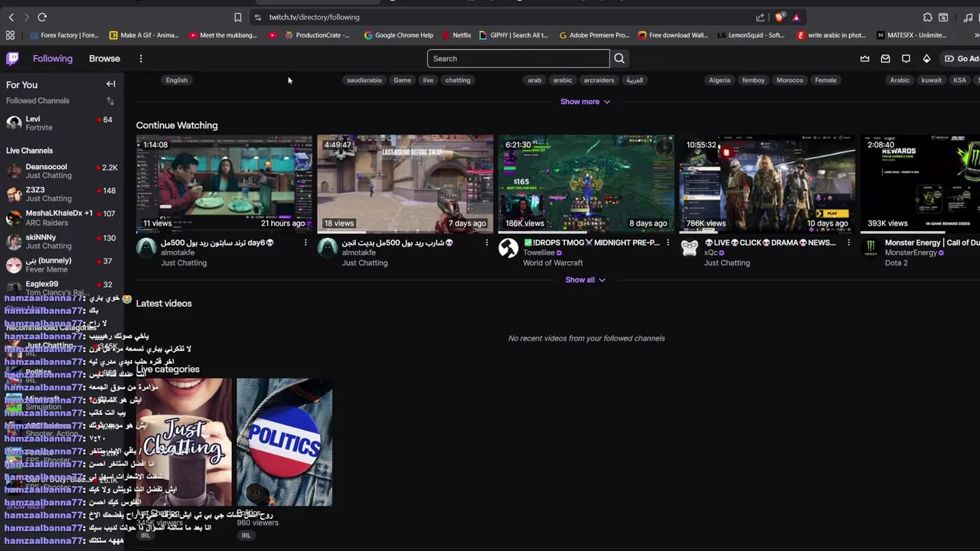Open the apps grid in bookmarks bar
The width and height of the screenshot is (980, 551).
pos(10,35)
